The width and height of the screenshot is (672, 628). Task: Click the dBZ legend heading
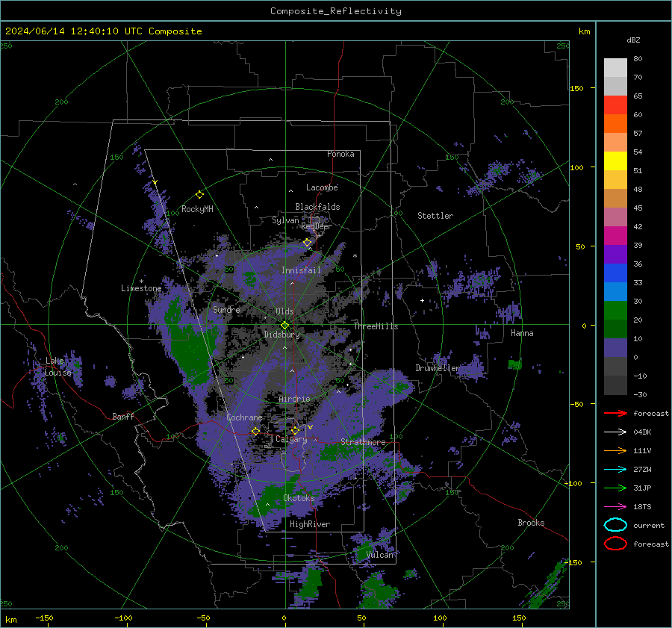click(633, 40)
